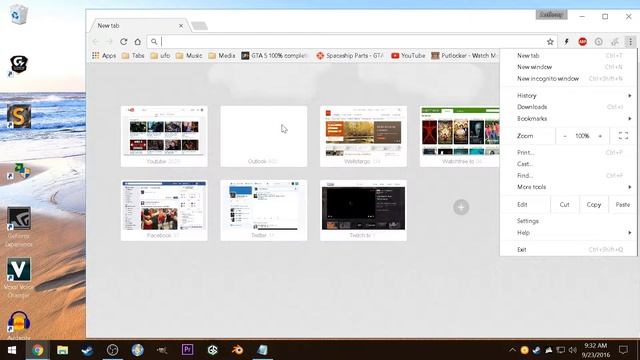Open Blender from the taskbar
The height and width of the screenshot is (360, 640).
pyautogui.click(x=237, y=350)
